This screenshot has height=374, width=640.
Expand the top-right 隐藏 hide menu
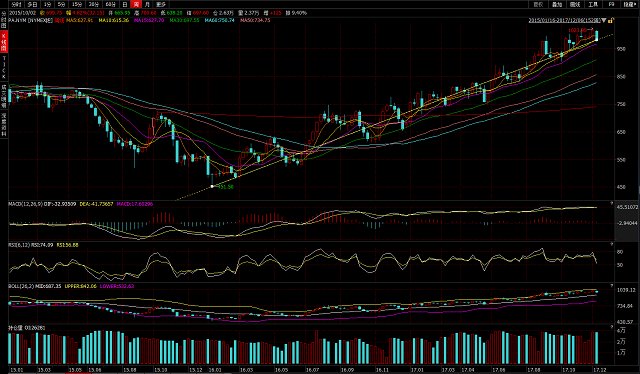[x=629, y=4]
